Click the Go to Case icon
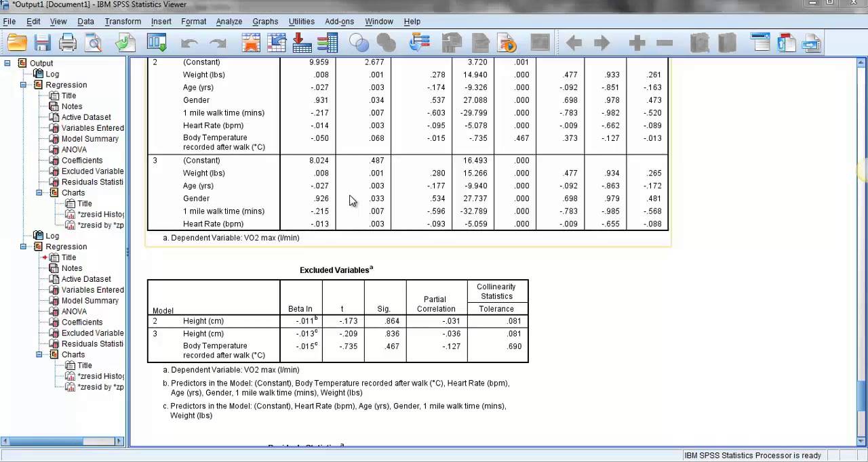 (x=277, y=43)
